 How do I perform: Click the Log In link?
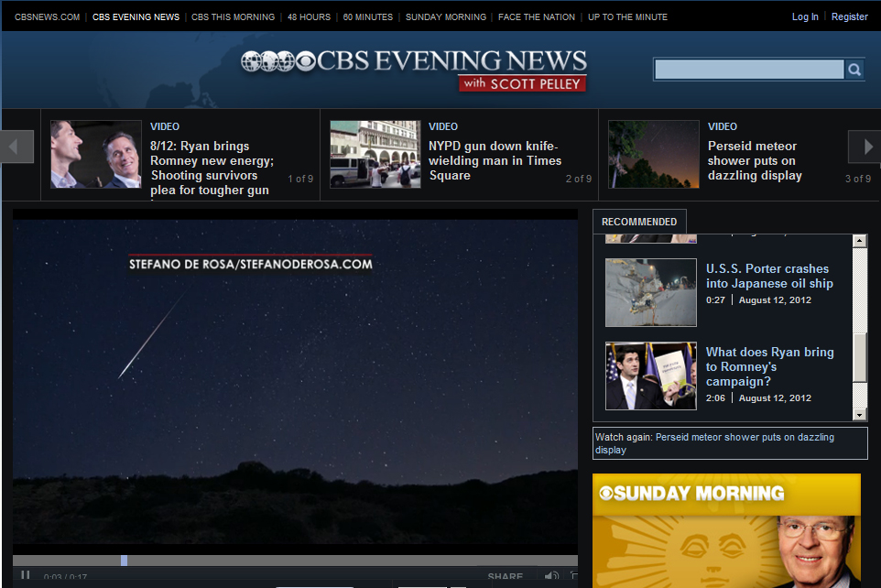[805, 16]
